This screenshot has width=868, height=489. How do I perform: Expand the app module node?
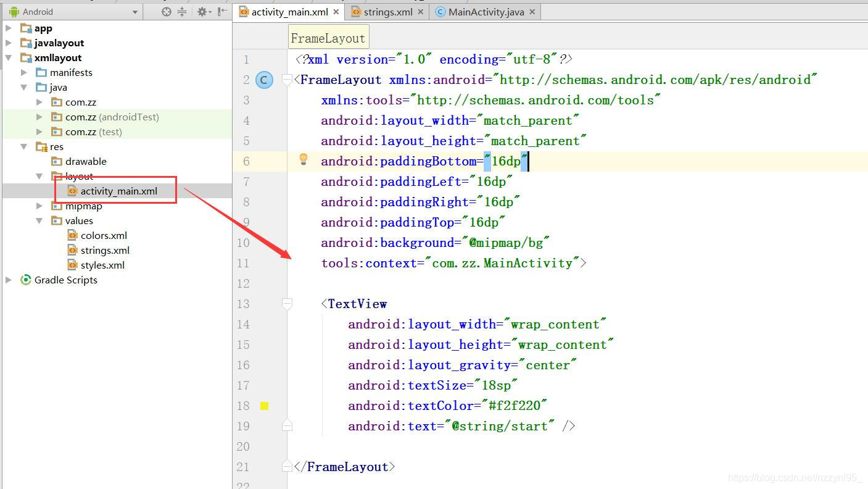tap(9, 28)
